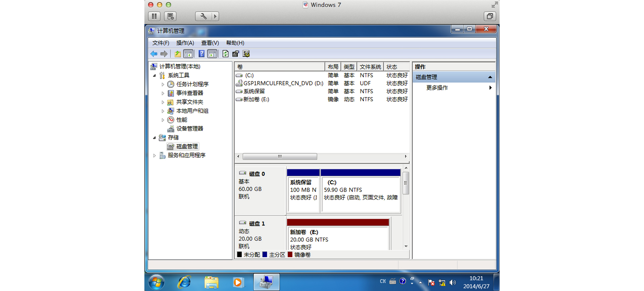644x291 pixels.
Task: Click the 类型 column header
Action: (x=349, y=67)
